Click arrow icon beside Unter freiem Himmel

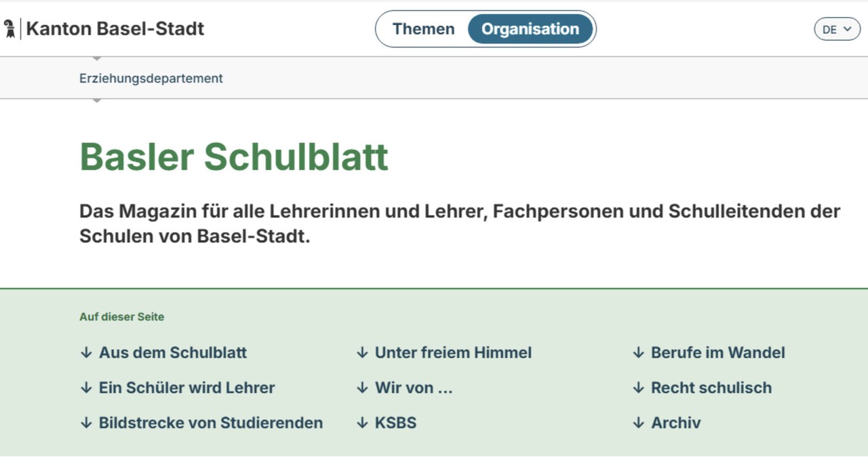tap(362, 353)
